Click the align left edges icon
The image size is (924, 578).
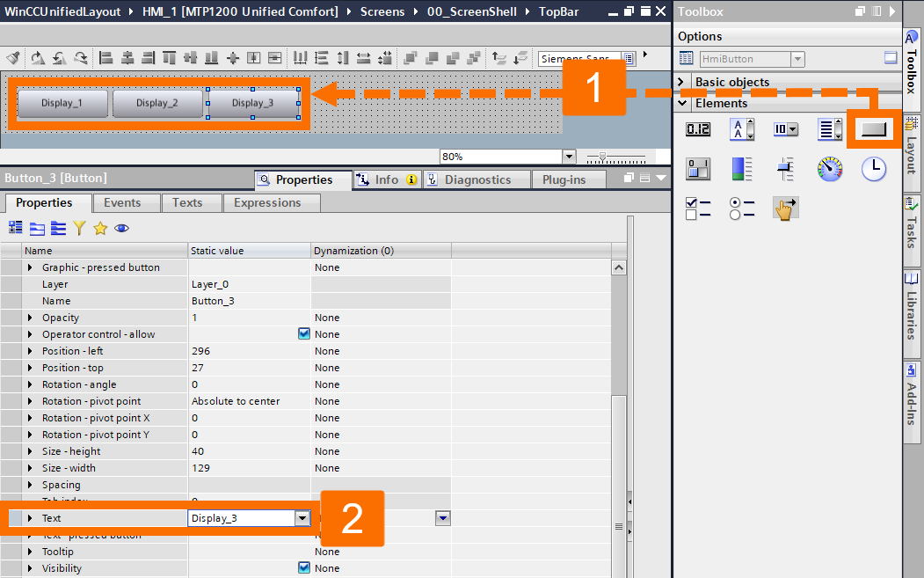(x=106, y=58)
